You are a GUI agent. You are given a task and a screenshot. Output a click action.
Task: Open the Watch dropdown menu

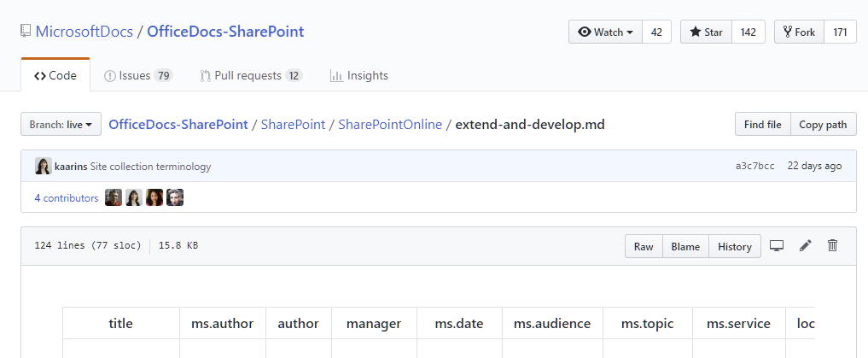pos(605,32)
